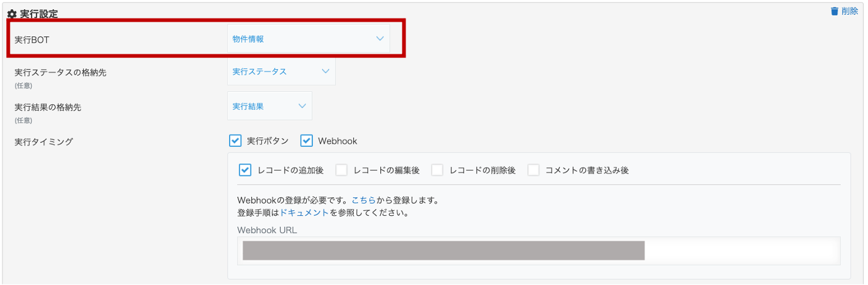Open the 実行BOT dropdown showing 物件情報
Screen dimensions: 868x285
tap(309, 39)
